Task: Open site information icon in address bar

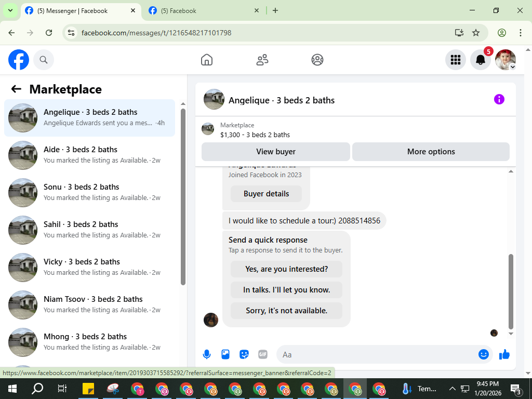Action: coord(71,33)
